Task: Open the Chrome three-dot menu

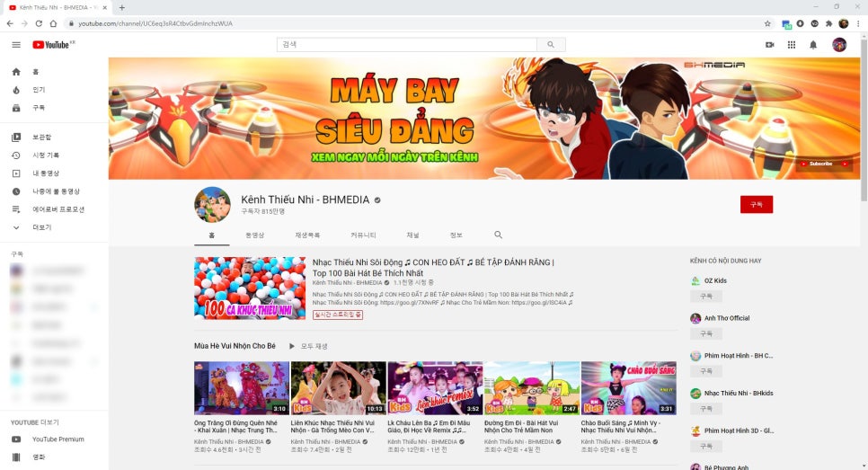Action: pos(859,23)
